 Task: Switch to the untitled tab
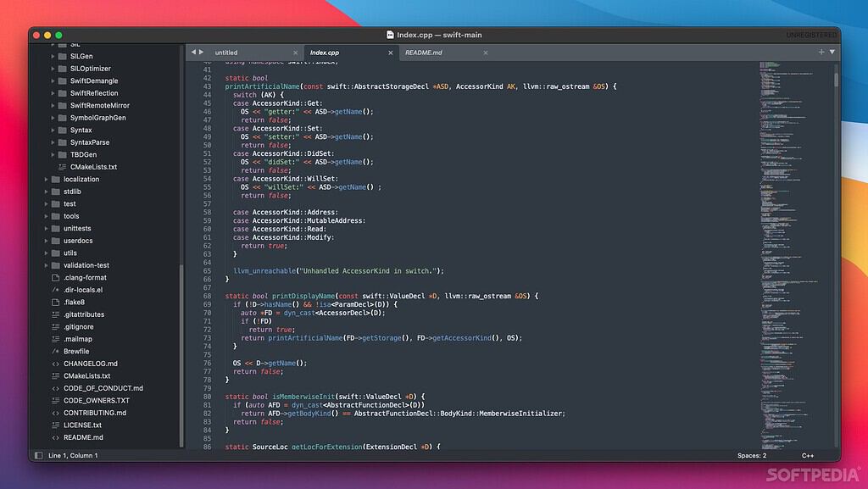(256, 53)
